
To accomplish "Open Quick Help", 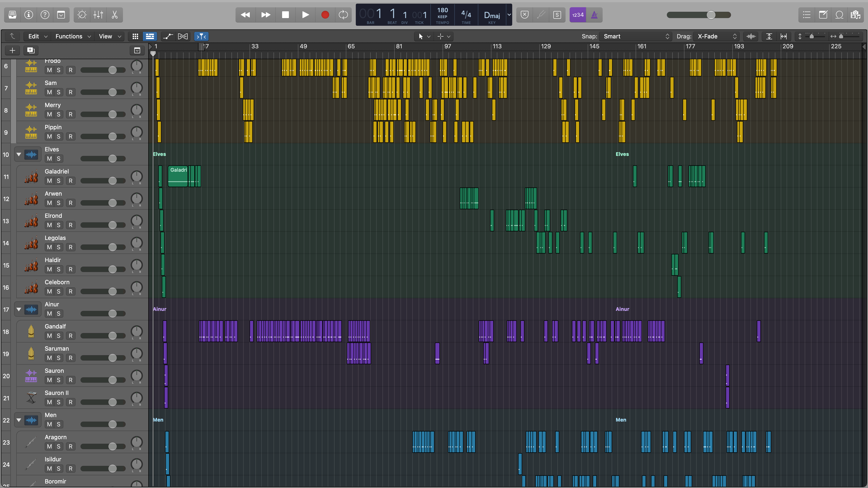I will 45,15.
